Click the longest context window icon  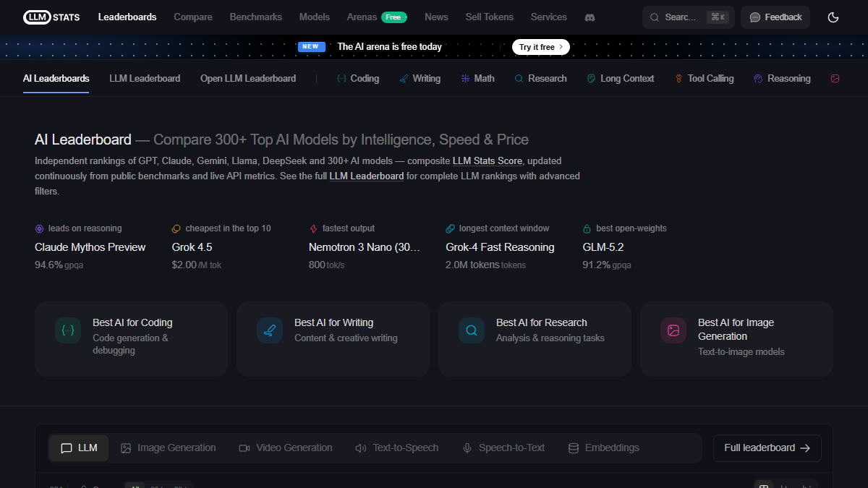click(451, 228)
